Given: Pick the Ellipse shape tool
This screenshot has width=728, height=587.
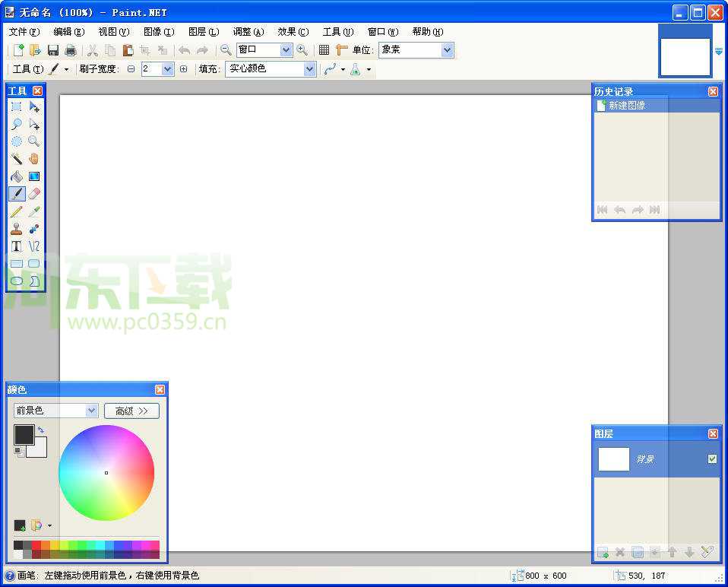Looking at the screenshot, I should (x=17, y=281).
